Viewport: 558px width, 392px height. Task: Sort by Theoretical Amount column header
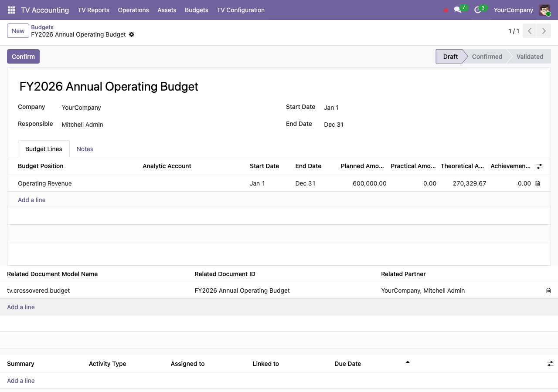pos(462,166)
